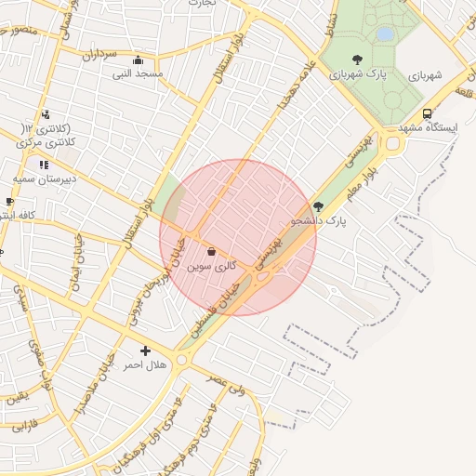Click the roundabout below ایستگاه مشهد
Screen dimensions: 476x476
coord(393,144)
